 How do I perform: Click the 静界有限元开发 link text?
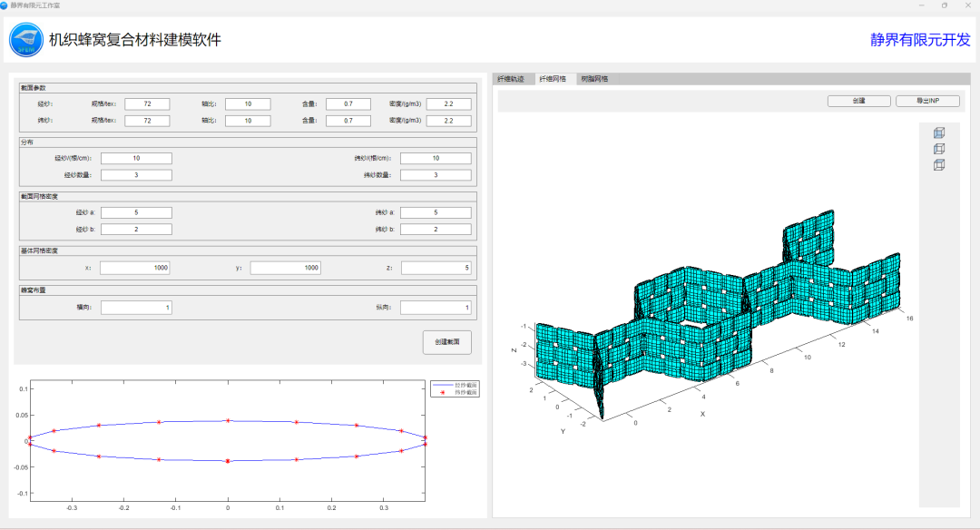tap(920, 40)
